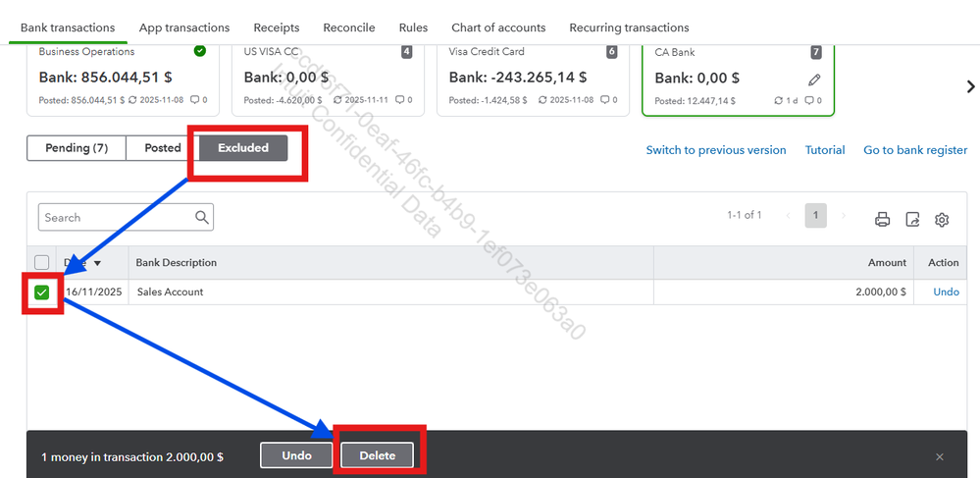
Task: Select the Visa Credit Card account card
Action: point(533,80)
